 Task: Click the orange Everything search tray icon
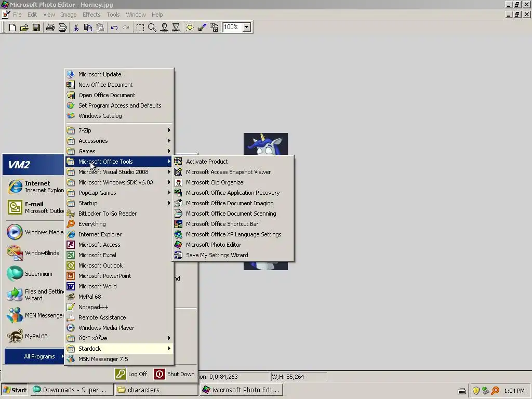point(495,391)
